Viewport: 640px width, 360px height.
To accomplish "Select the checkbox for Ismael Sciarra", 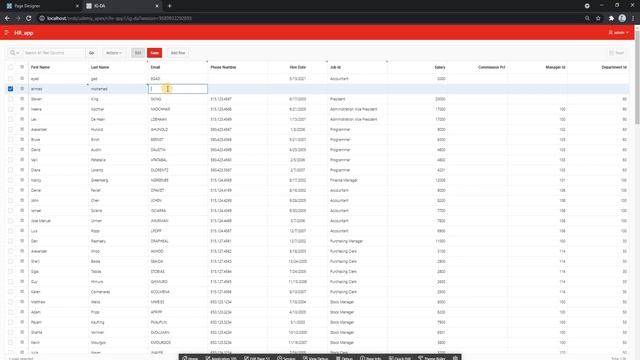I will click(x=10, y=211).
